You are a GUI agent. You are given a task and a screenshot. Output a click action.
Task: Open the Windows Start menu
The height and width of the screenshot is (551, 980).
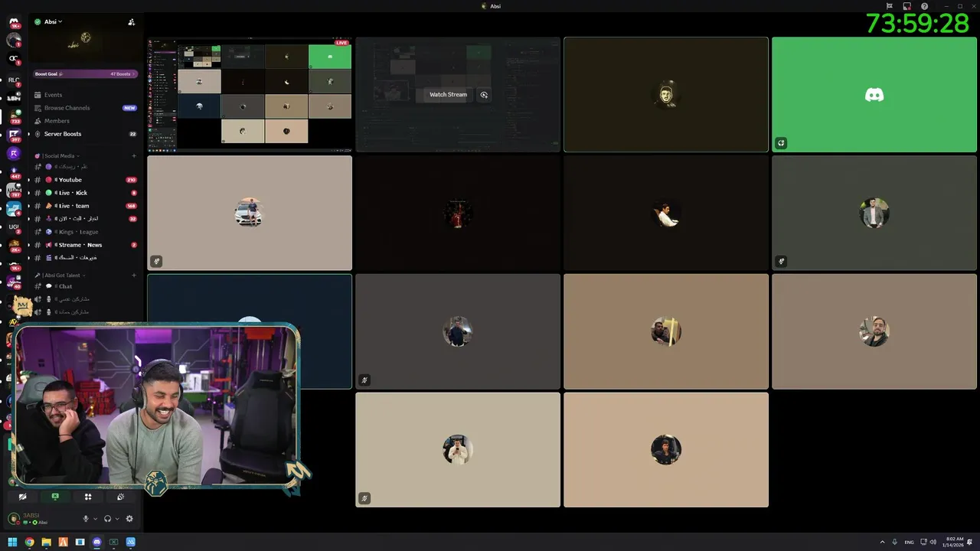click(12, 542)
